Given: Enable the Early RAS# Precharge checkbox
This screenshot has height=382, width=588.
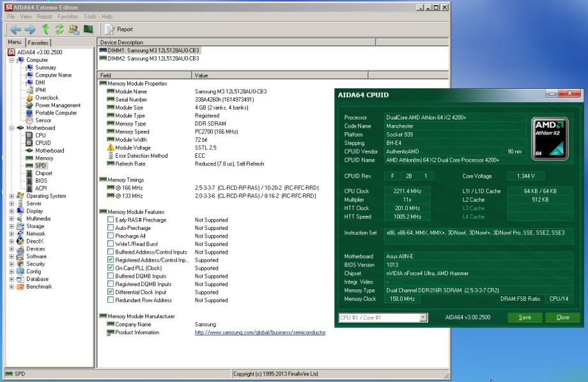Looking at the screenshot, I should coord(111,220).
